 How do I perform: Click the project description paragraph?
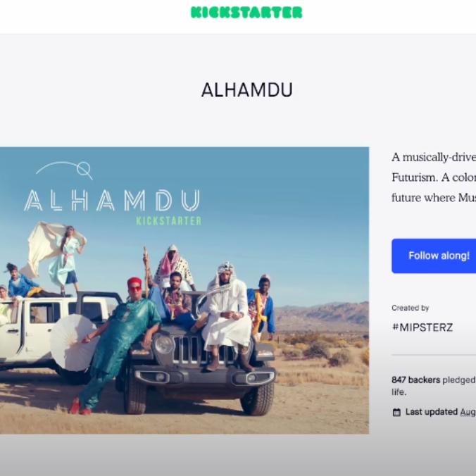434,177
